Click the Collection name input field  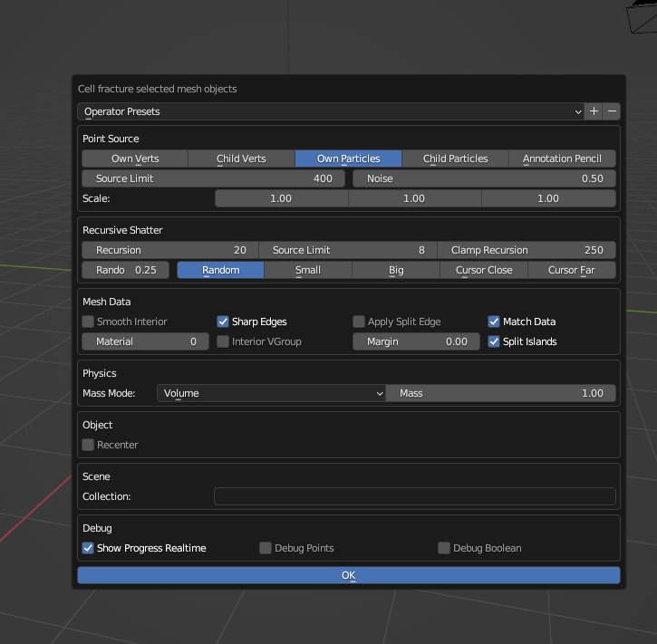point(414,496)
